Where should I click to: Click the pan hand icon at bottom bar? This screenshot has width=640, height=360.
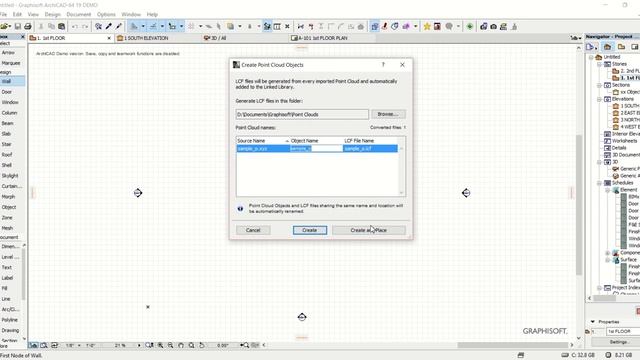(x=181, y=345)
